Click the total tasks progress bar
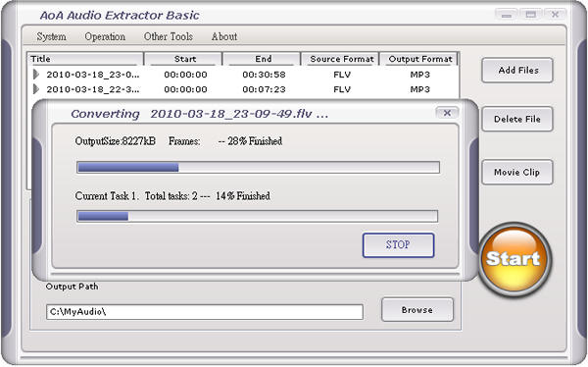The height and width of the screenshot is (367, 588). pos(257,216)
